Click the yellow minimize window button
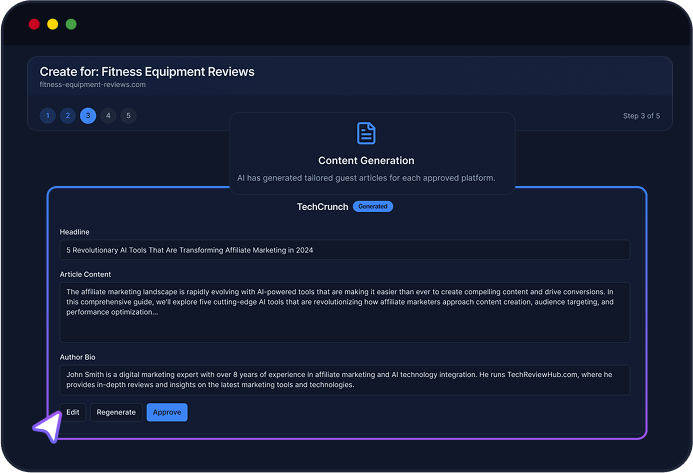Viewport: 693px width, 473px height. click(x=52, y=24)
